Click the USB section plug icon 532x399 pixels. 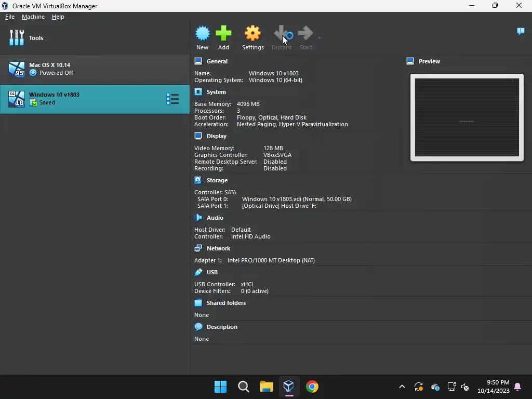click(x=198, y=272)
